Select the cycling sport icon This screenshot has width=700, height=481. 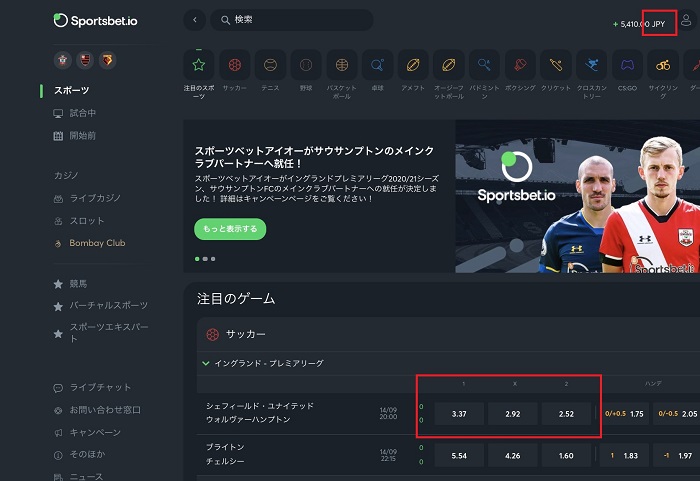(x=663, y=65)
